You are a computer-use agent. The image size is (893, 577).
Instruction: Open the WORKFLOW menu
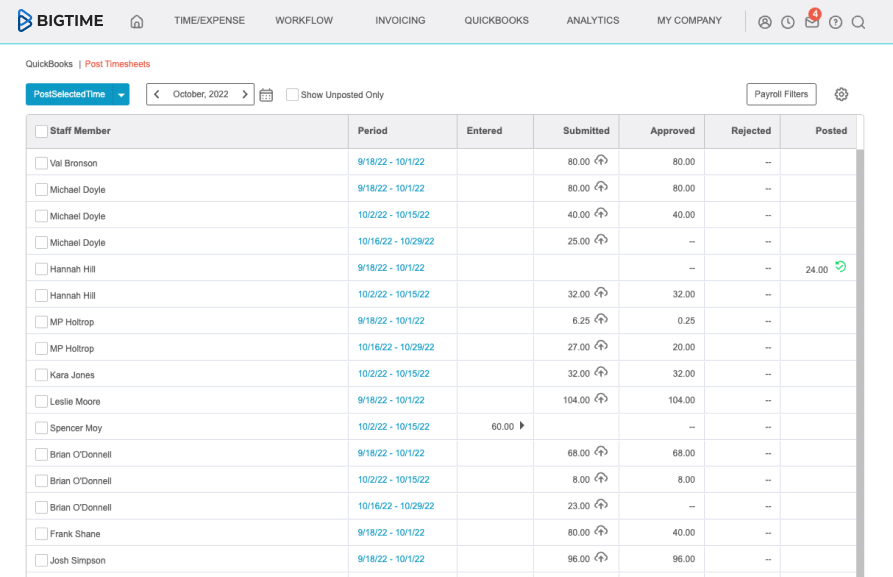(304, 21)
